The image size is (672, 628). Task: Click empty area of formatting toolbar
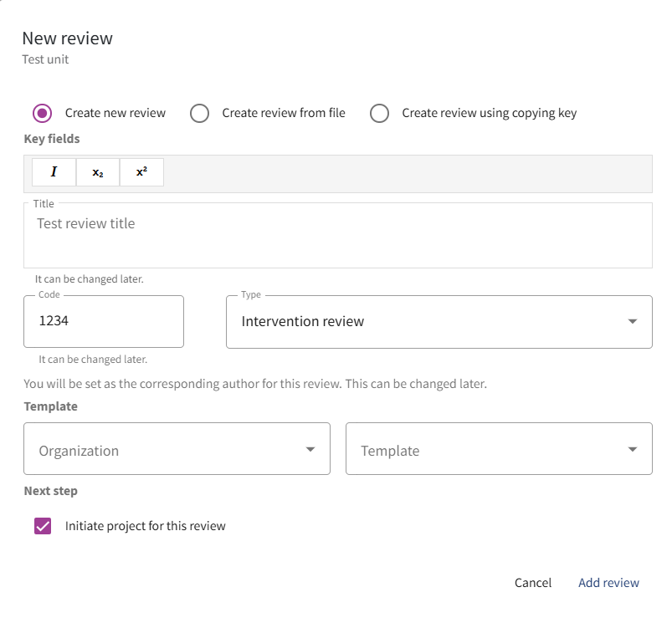(x=402, y=173)
